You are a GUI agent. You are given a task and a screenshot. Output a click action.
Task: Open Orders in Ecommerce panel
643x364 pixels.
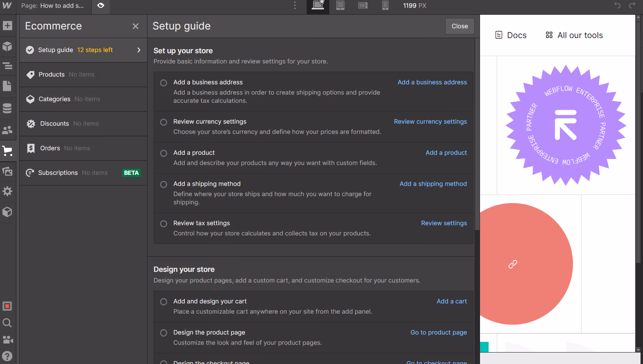[84, 148]
